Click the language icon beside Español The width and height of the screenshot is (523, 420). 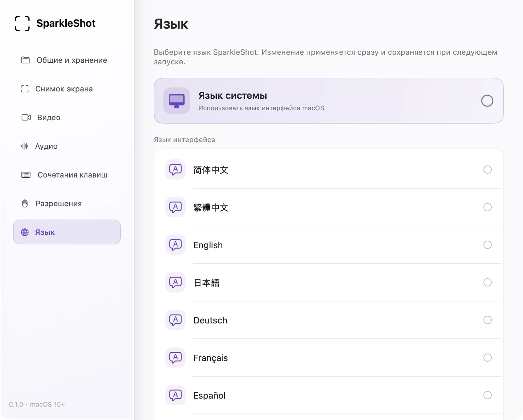pos(176,395)
